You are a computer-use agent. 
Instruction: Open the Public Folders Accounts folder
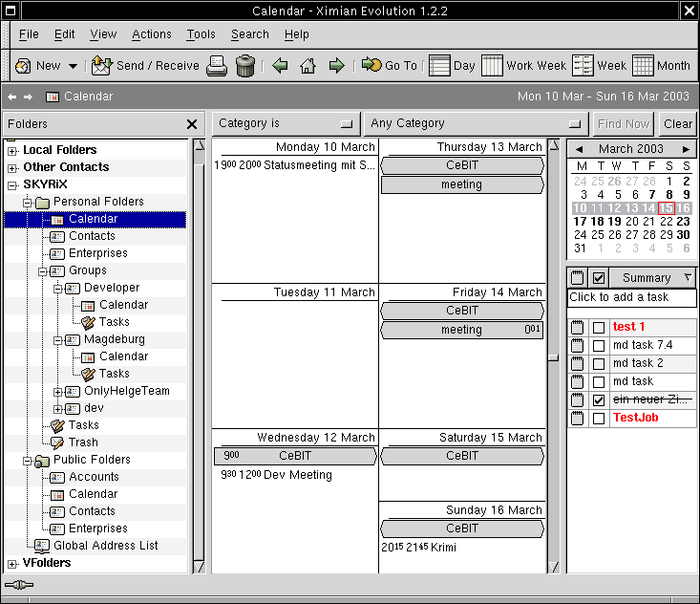click(94, 477)
